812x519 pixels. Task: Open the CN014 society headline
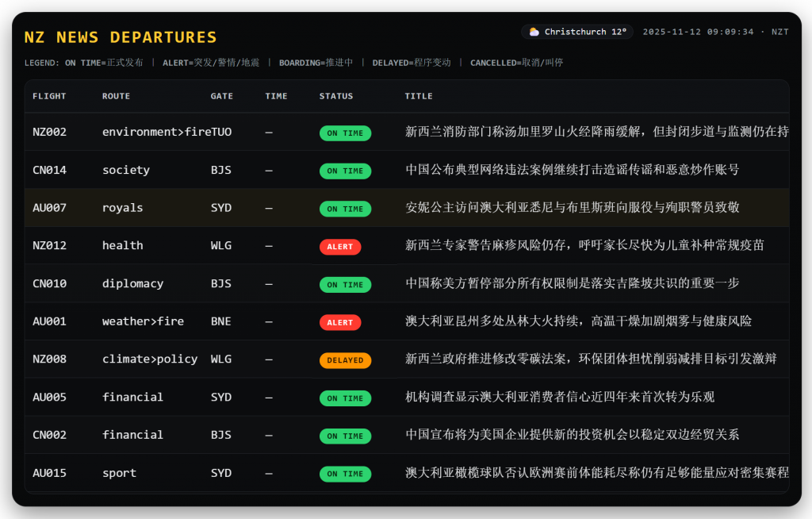(572, 170)
